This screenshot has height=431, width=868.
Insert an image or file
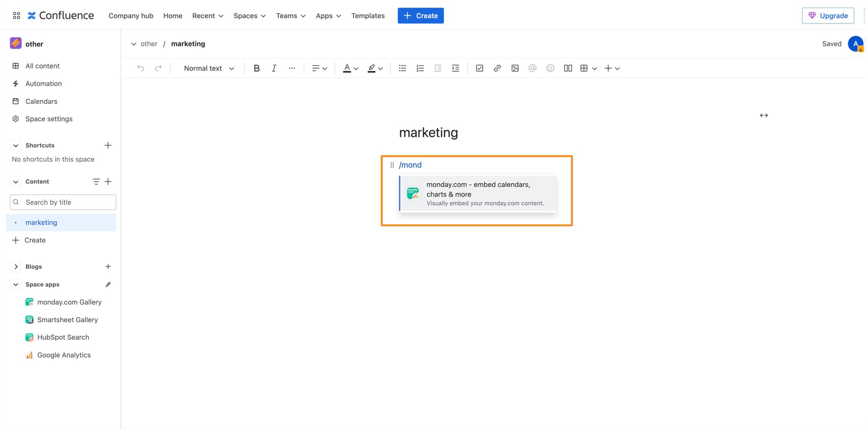[x=515, y=68]
